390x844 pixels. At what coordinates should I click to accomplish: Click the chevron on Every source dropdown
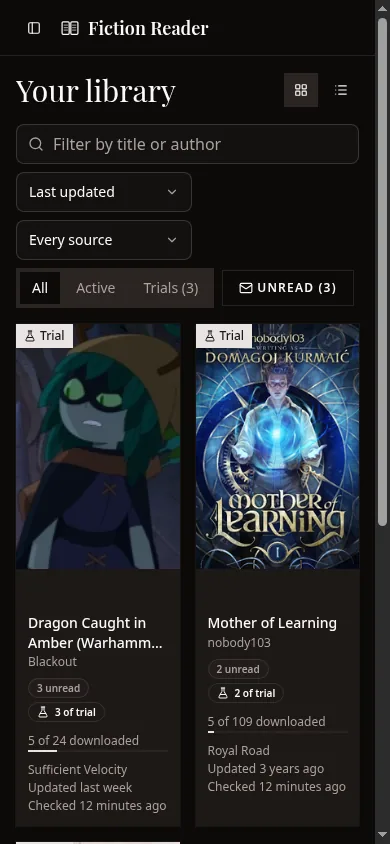(172, 240)
